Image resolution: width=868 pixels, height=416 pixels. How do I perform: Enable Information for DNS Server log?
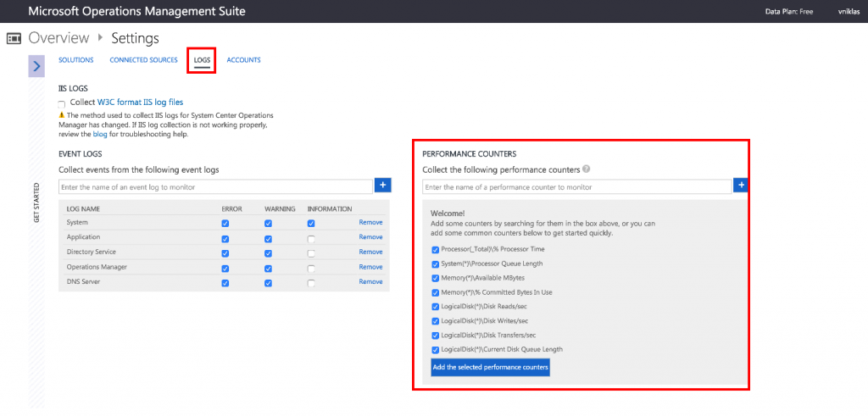(x=311, y=283)
